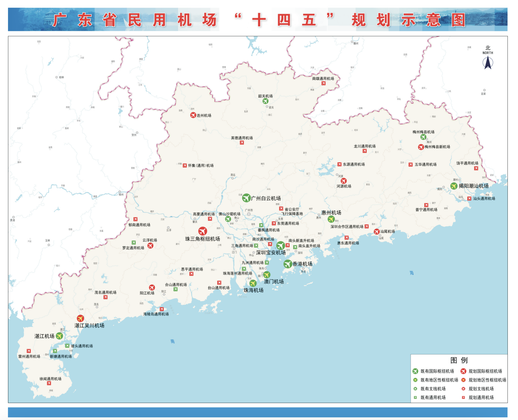Click the 图例 legend heading
The image size is (518, 420).
[x=459, y=360]
